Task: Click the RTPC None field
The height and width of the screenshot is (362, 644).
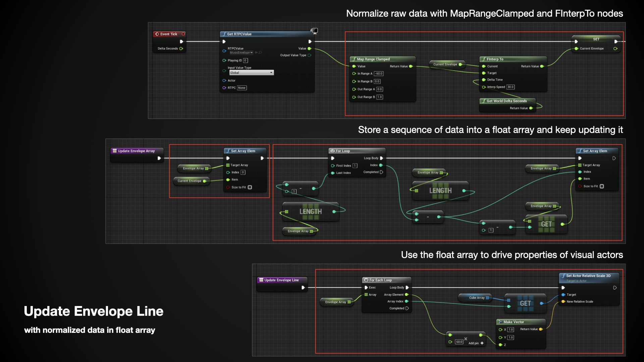Action: 242,88
